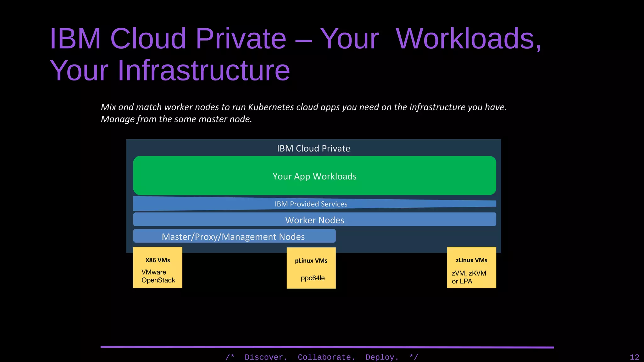Click the 'Deploy.' footer word

point(382,357)
